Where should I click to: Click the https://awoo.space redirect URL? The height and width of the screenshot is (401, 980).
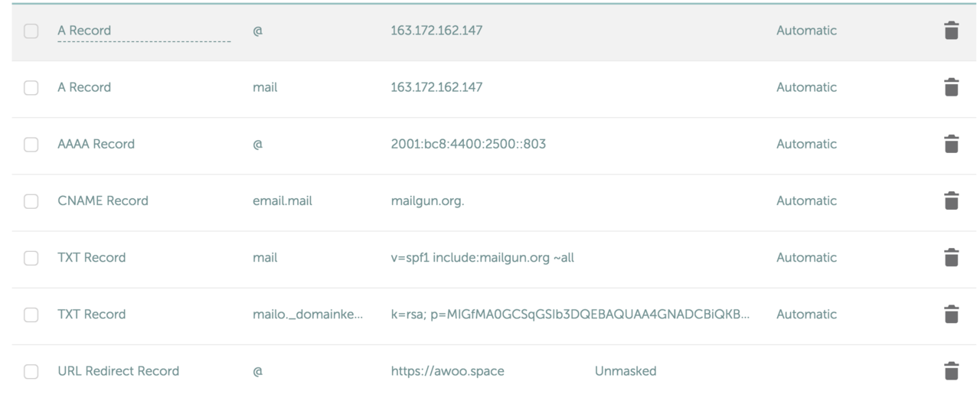(447, 371)
